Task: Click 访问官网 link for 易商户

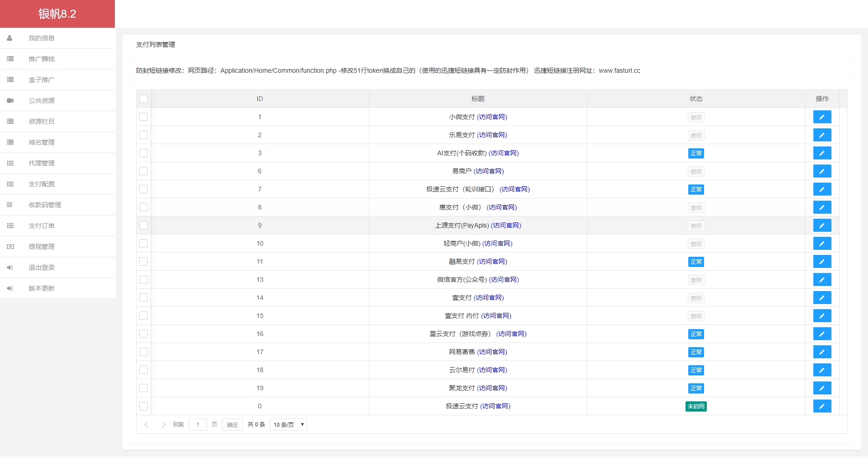Action: point(489,171)
